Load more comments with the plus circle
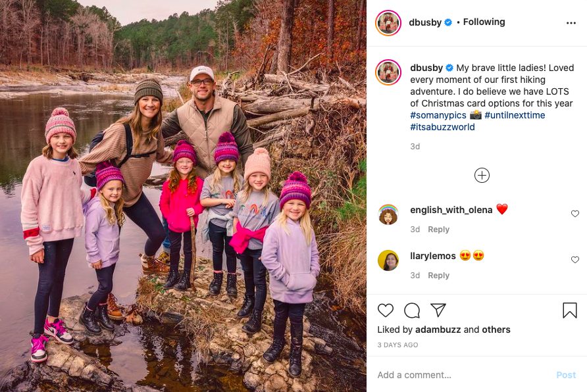Viewport: 587px width, 392px height. click(x=482, y=175)
